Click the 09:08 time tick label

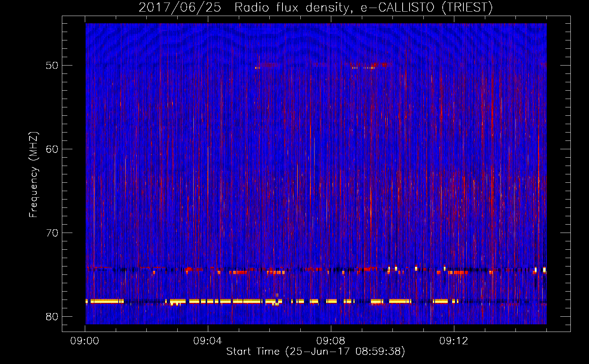tap(331, 341)
